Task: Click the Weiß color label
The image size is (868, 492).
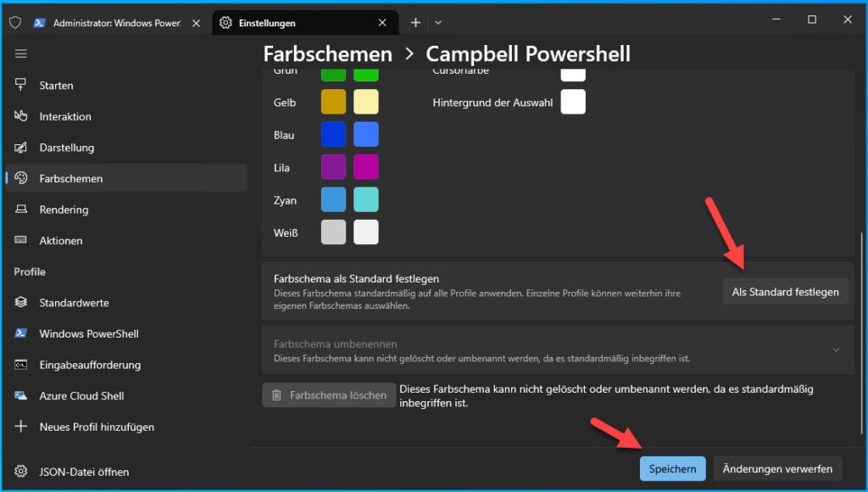Action: 286,233
